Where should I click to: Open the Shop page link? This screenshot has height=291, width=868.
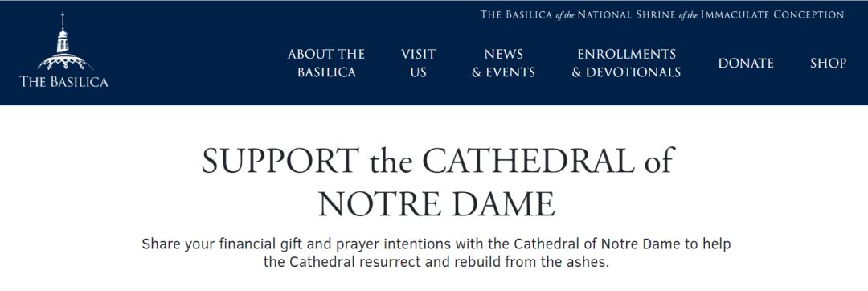point(828,63)
